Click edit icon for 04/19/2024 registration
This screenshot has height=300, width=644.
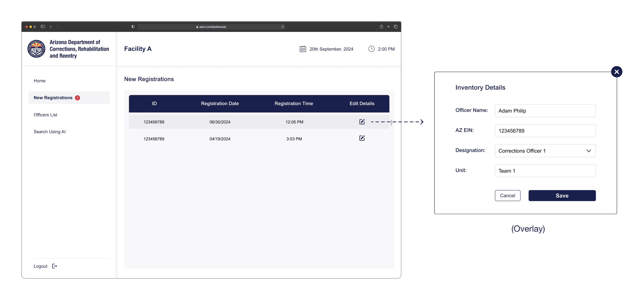[362, 138]
